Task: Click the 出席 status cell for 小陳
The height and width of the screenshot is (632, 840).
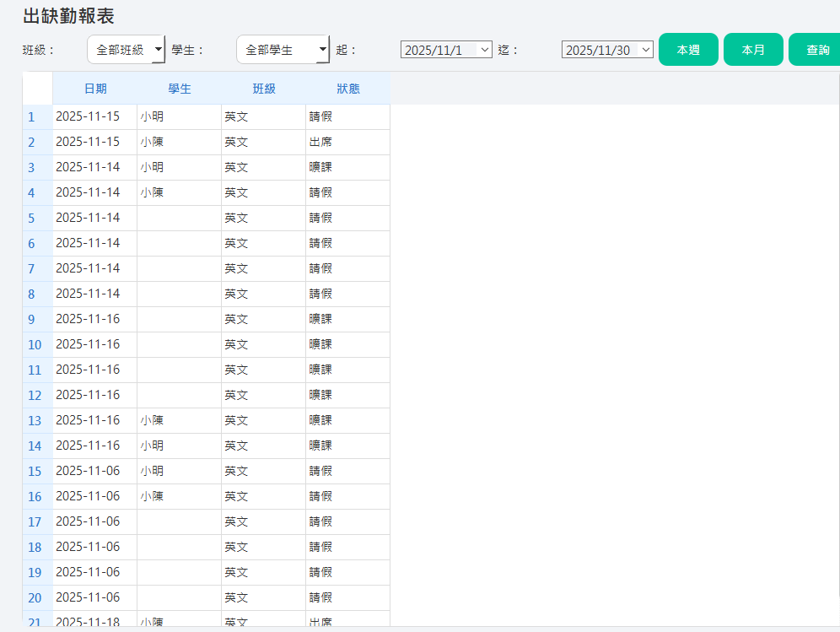Action: 320,142
